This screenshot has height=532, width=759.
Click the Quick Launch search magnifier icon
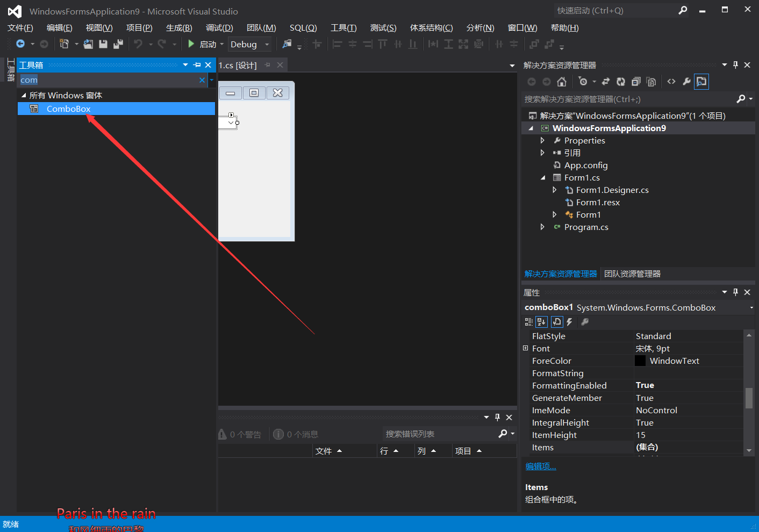click(683, 10)
